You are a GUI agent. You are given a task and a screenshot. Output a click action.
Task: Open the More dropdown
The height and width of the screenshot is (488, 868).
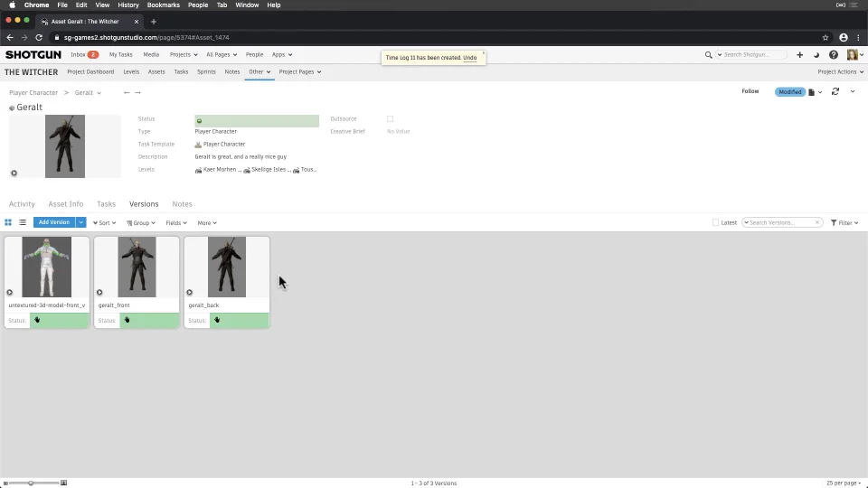pos(207,223)
